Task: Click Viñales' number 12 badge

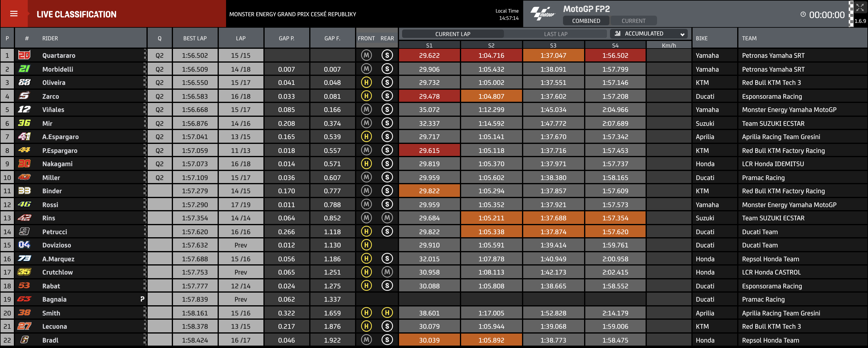Action: tap(24, 109)
